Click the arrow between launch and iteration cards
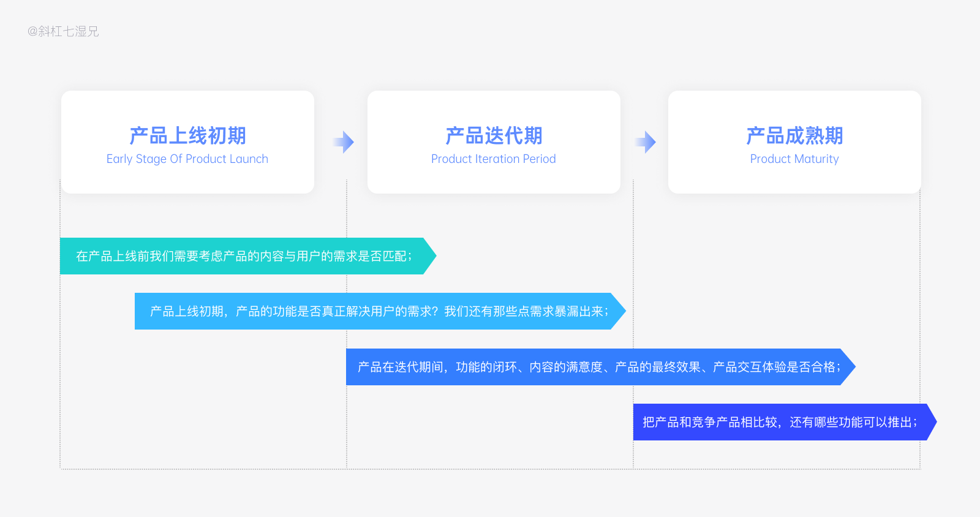Image resolution: width=980 pixels, height=517 pixels. 344,142
